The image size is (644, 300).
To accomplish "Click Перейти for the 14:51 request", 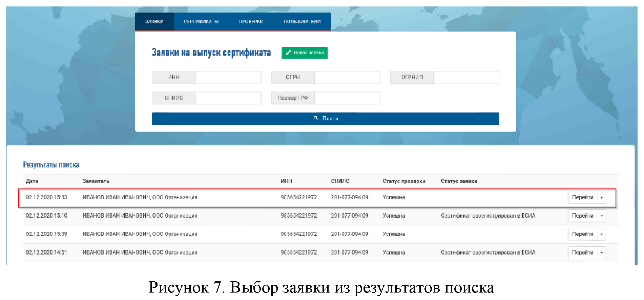I will click(x=582, y=253).
